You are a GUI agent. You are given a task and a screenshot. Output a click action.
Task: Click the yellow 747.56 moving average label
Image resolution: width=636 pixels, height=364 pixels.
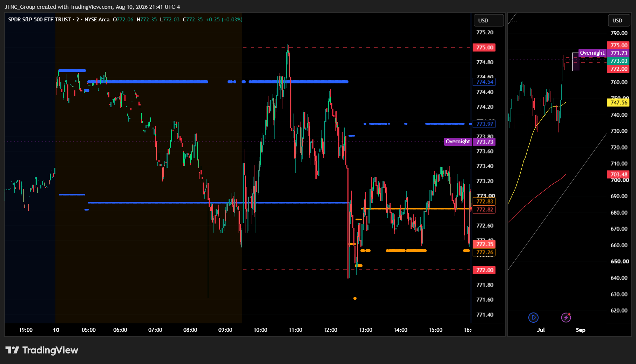pos(619,103)
